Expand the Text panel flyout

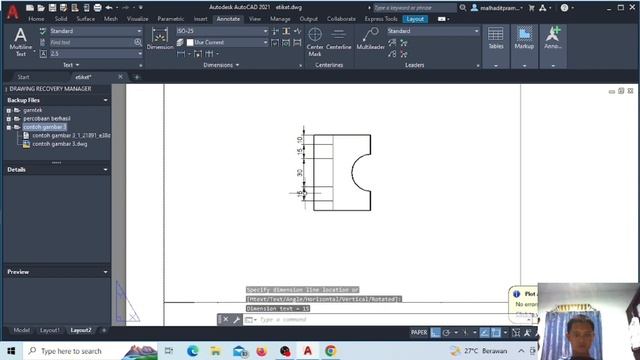tap(71, 65)
